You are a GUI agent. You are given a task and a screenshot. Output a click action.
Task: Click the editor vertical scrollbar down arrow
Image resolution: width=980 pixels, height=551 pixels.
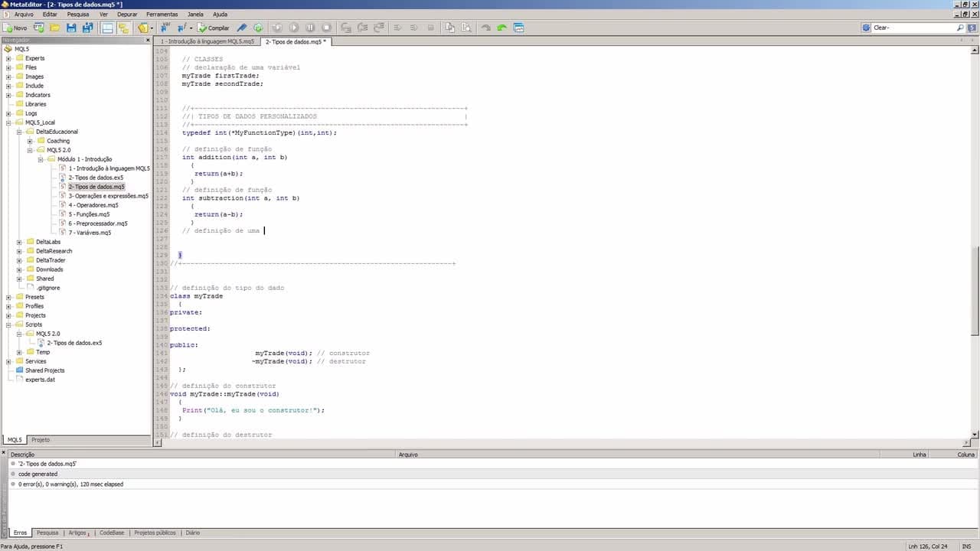point(975,435)
